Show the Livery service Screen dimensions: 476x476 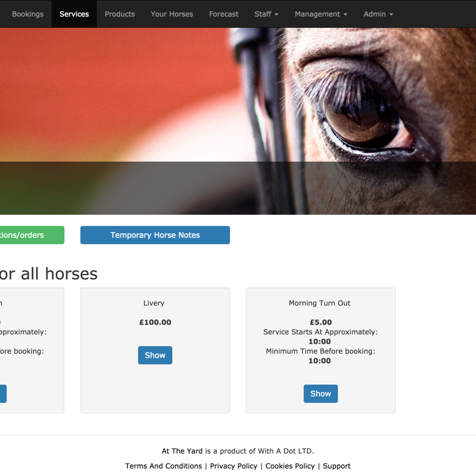(155, 355)
